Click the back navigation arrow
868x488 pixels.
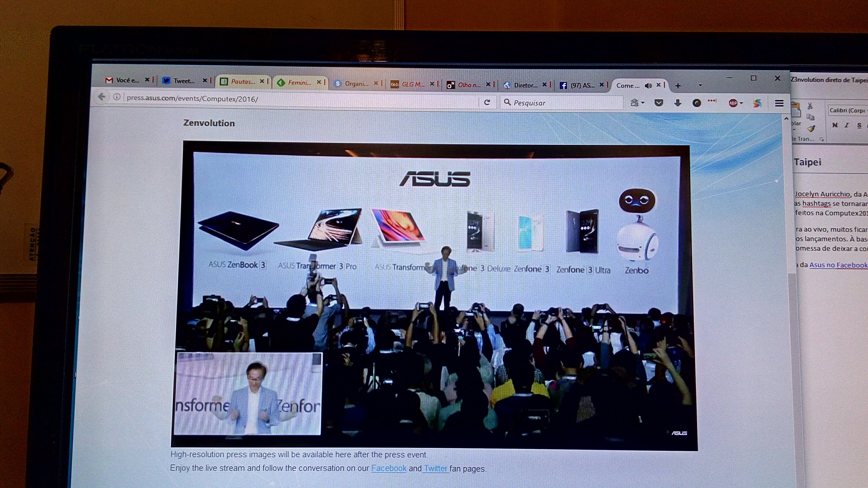tap(102, 97)
